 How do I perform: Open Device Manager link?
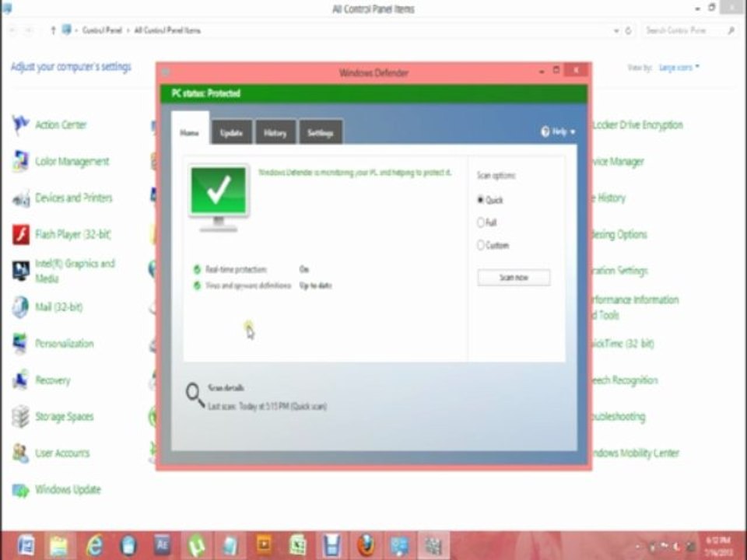pyautogui.click(x=618, y=162)
